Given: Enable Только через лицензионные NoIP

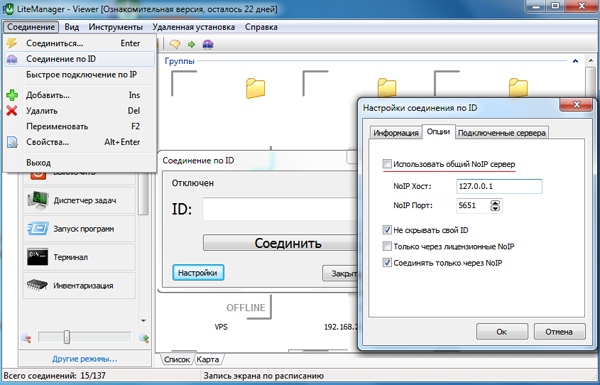Looking at the screenshot, I should 387,246.
